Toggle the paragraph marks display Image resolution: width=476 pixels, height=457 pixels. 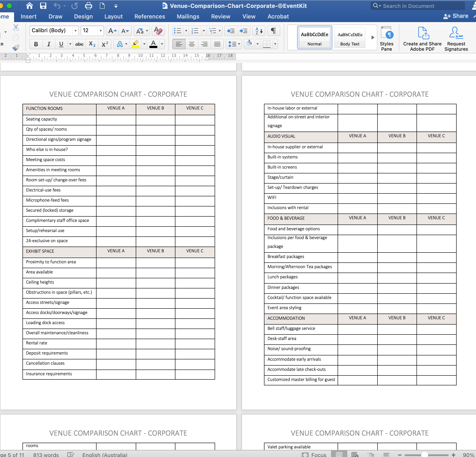pyautogui.click(x=273, y=31)
